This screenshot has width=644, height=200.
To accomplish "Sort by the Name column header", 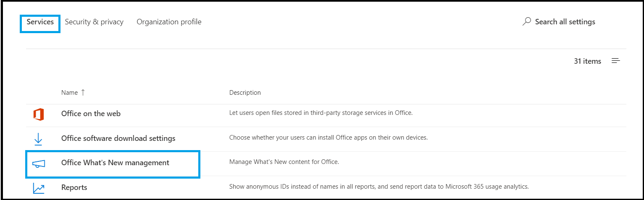I will pos(69,93).
